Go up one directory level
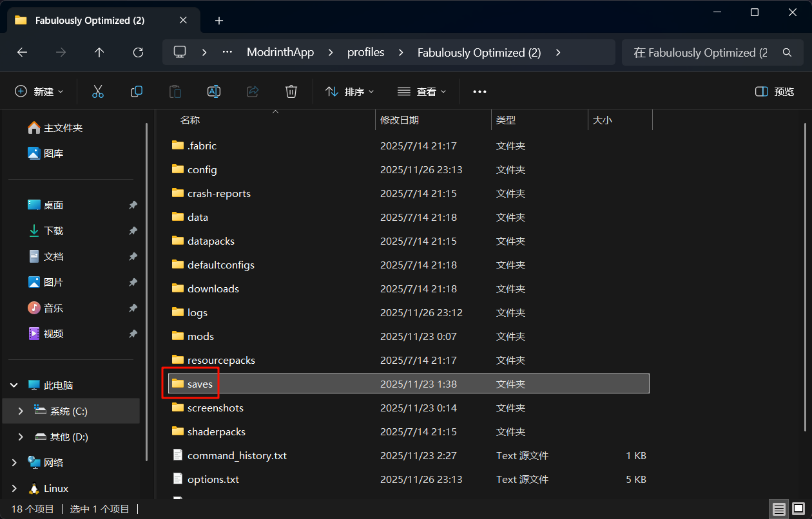 (99, 53)
